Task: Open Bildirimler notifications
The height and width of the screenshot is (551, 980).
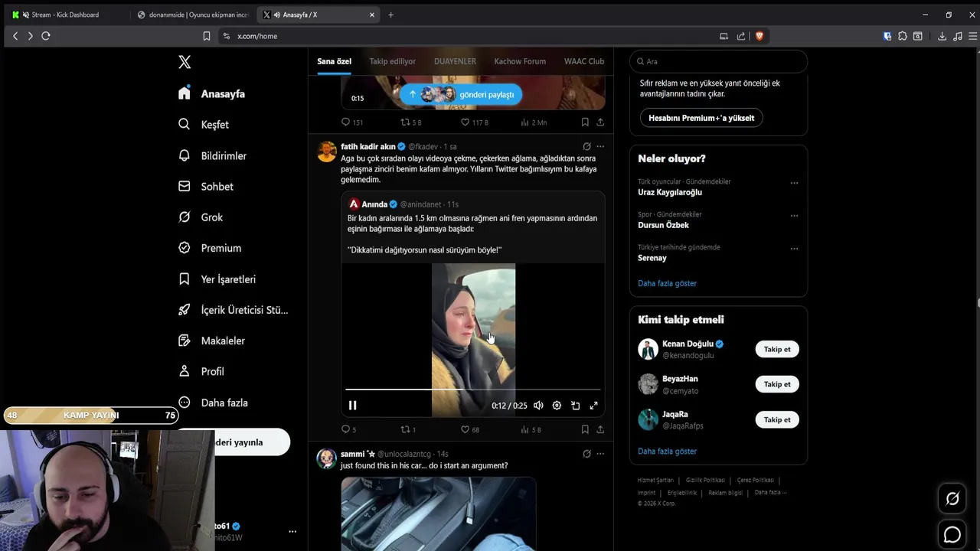Action: (x=212, y=155)
